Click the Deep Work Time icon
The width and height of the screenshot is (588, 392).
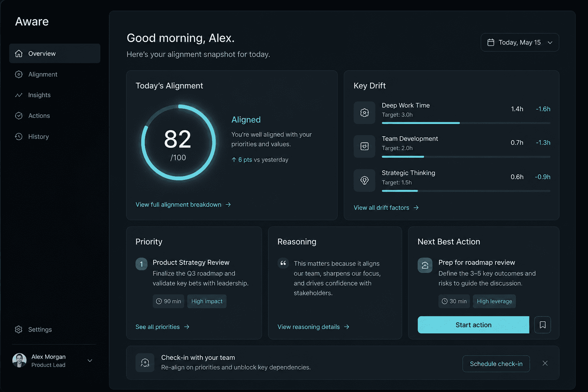pyautogui.click(x=364, y=113)
